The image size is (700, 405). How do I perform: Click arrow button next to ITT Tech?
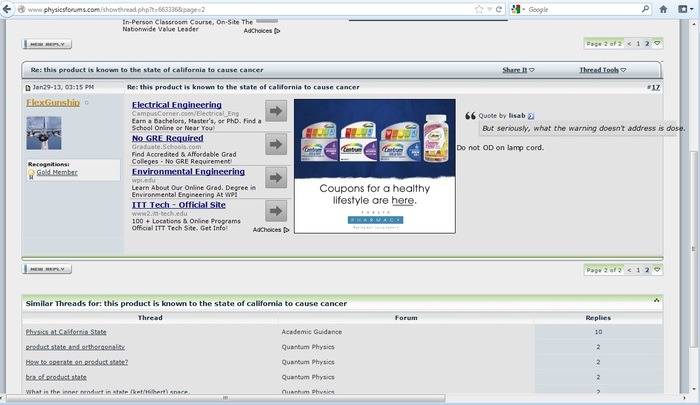tap(276, 211)
